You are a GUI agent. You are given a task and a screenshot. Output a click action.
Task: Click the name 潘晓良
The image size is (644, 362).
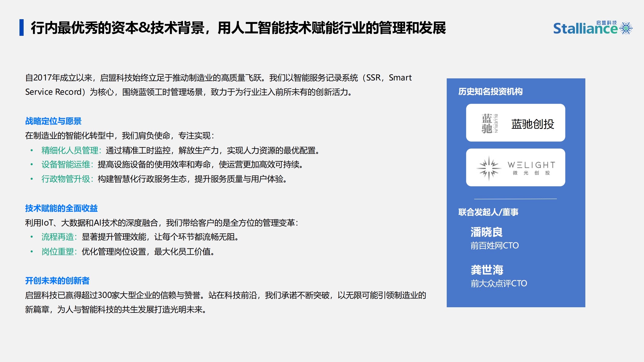(x=487, y=232)
